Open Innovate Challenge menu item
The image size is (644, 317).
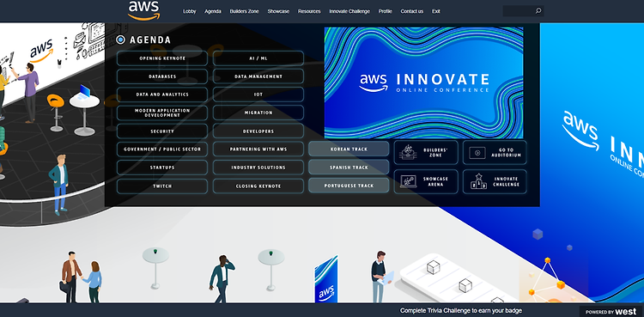click(x=349, y=11)
